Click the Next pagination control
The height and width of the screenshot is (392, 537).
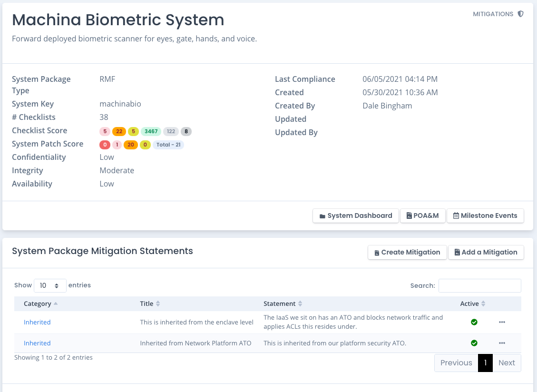coord(507,363)
